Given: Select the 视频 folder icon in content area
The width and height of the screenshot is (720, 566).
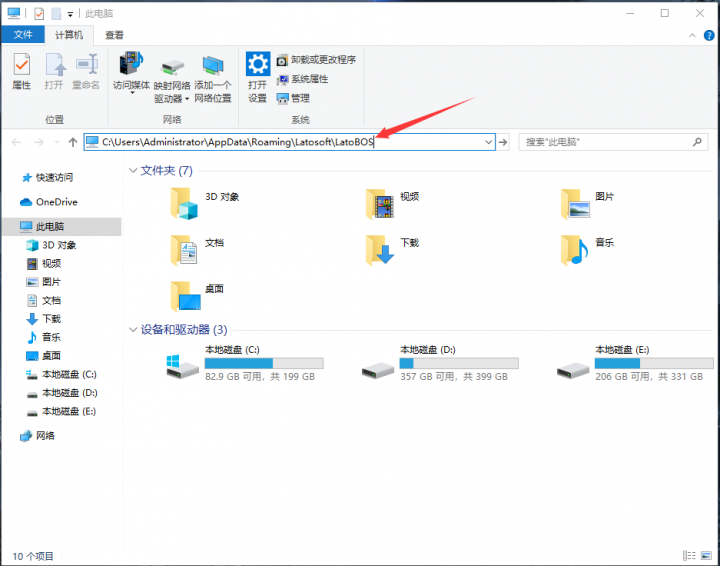Looking at the screenshot, I should pyautogui.click(x=380, y=203).
